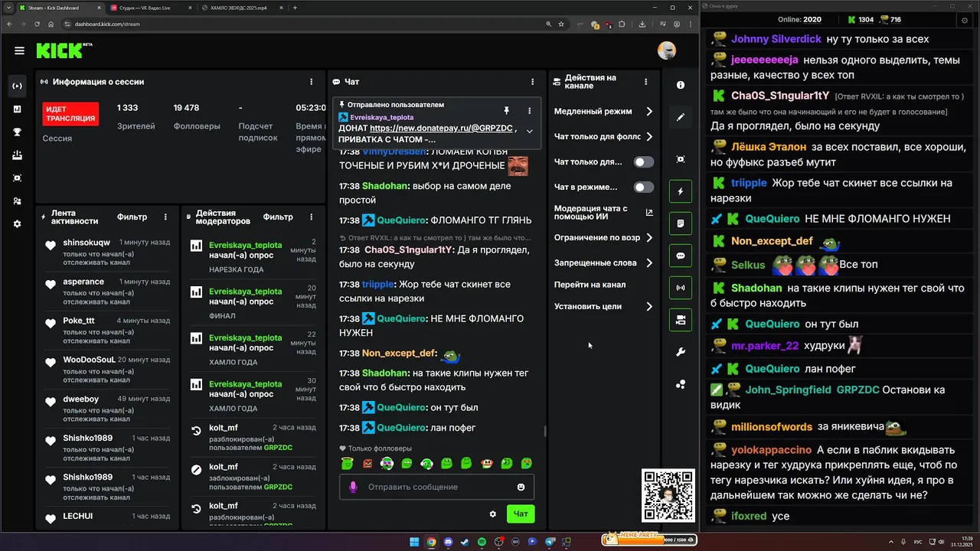Click Shadohan's name in 'выбор на самом деле' message
980x551 pixels.
coord(385,186)
